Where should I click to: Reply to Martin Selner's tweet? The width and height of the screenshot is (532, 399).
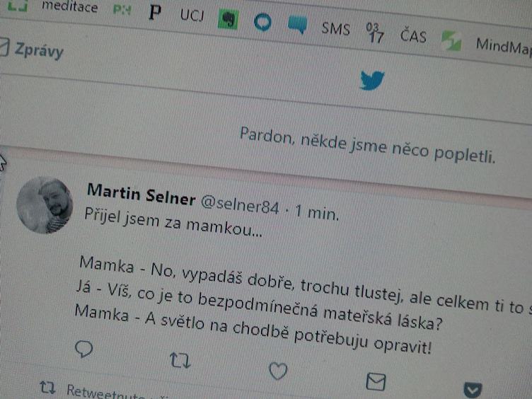(83, 349)
